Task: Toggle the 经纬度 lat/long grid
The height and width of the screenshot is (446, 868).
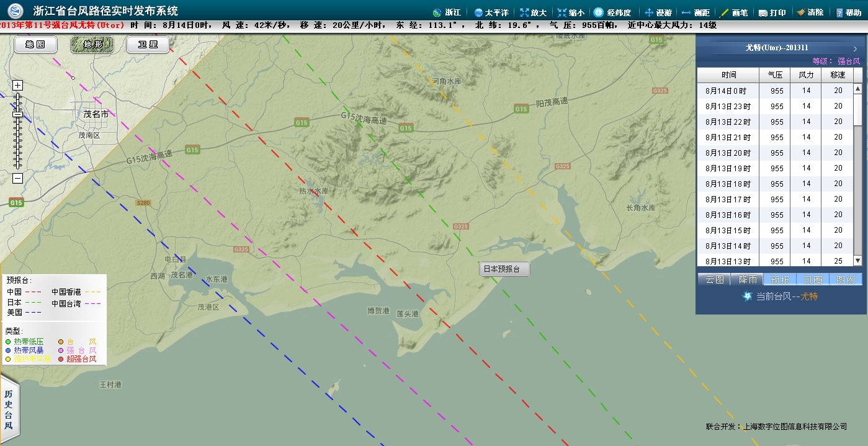Action: click(x=599, y=12)
